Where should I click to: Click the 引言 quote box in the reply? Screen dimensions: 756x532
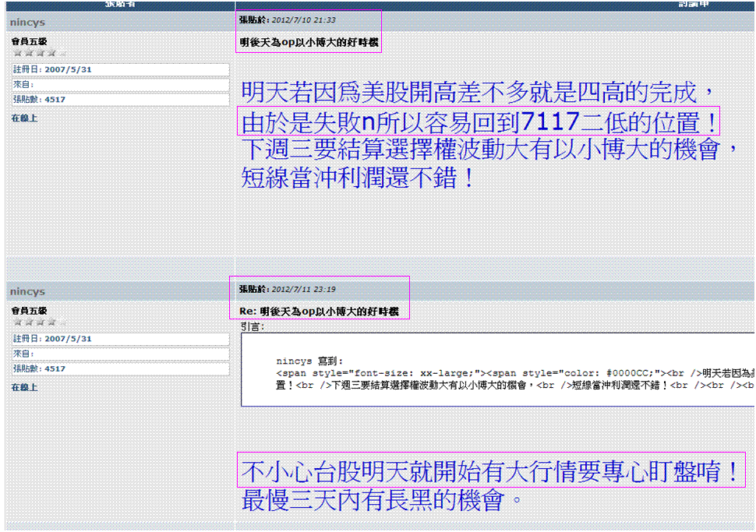coord(497,370)
